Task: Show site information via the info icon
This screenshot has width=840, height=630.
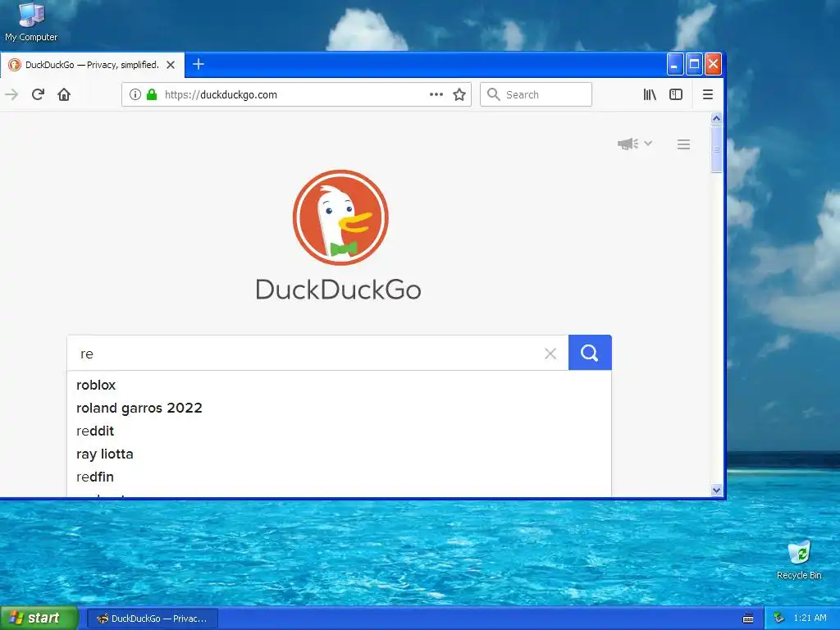Action: click(135, 95)
